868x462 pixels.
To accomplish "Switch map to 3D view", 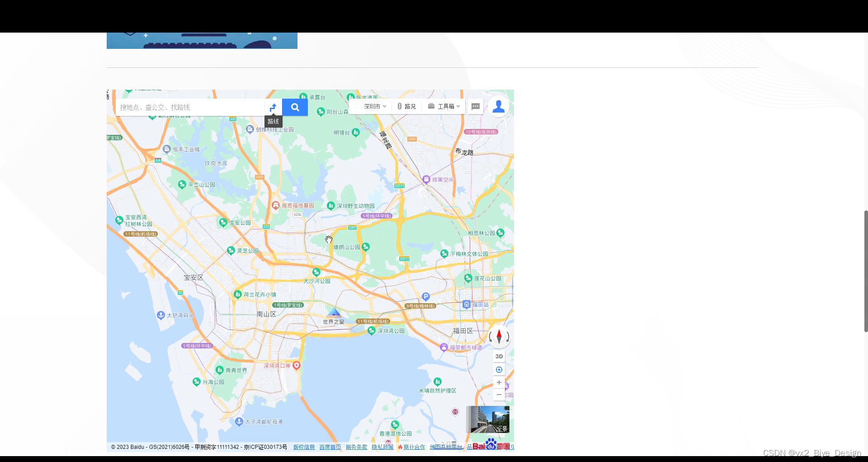I will [499, 357].
